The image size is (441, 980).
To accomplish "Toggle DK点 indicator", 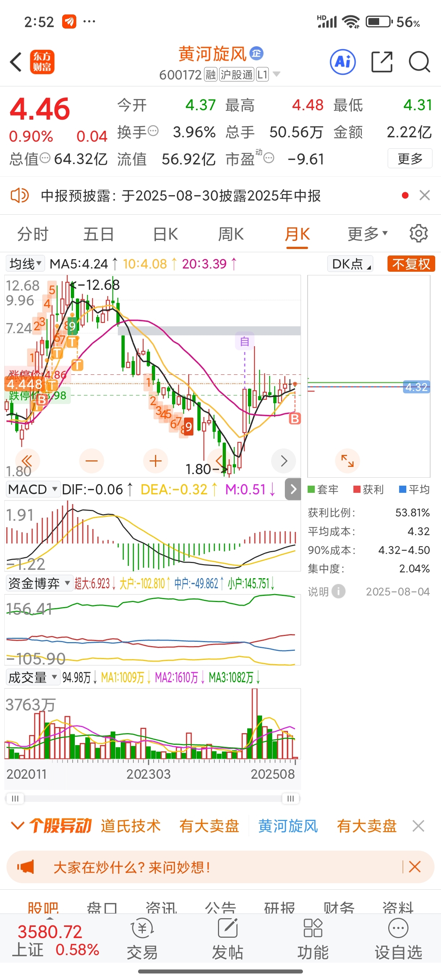I will (x=350, y=264).
